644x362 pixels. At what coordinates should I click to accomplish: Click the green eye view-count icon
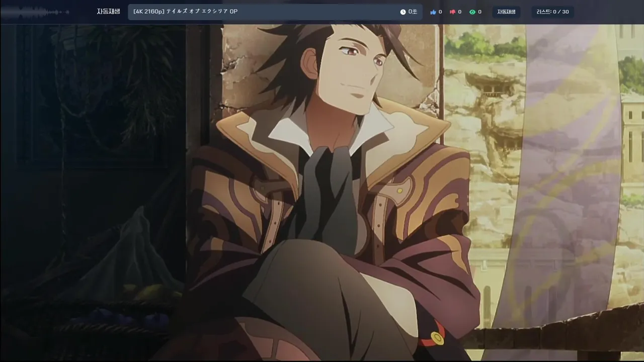pos(472,12)
